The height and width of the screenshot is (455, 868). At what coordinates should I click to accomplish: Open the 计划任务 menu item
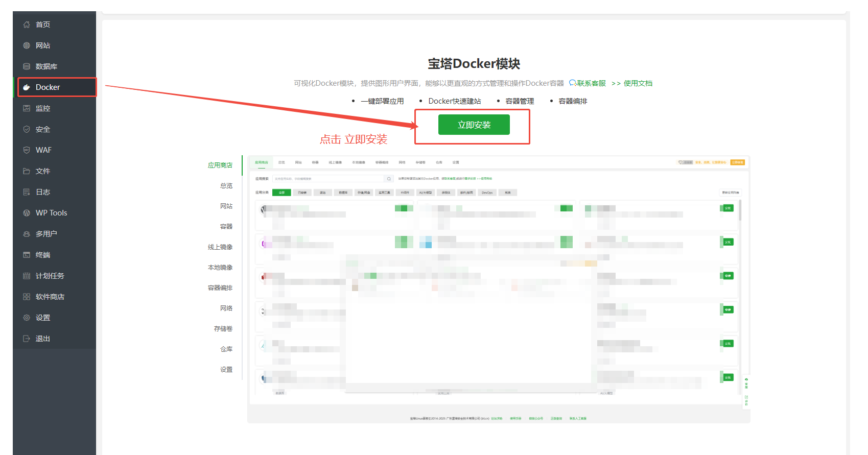[x=50, y=276]
